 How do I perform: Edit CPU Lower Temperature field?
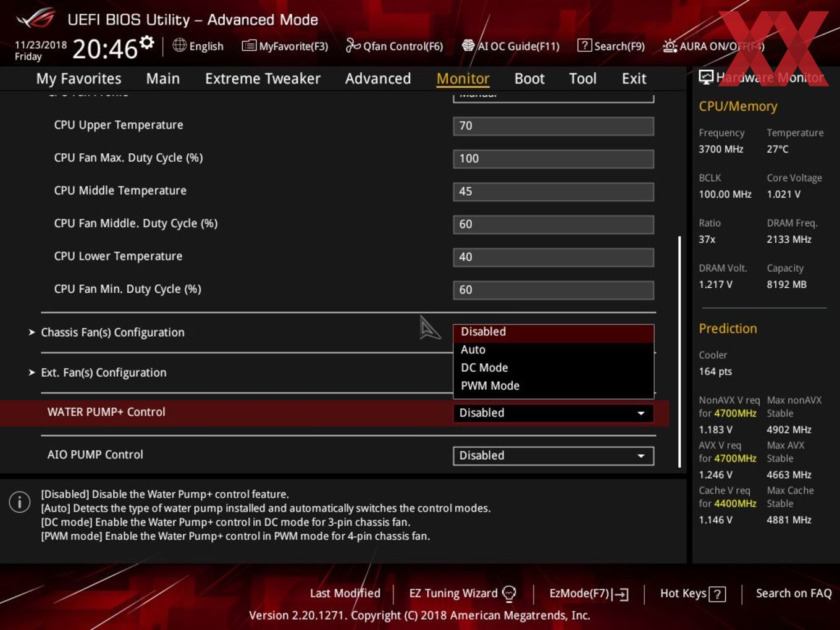pyautogui.click(x=553, y=257)
